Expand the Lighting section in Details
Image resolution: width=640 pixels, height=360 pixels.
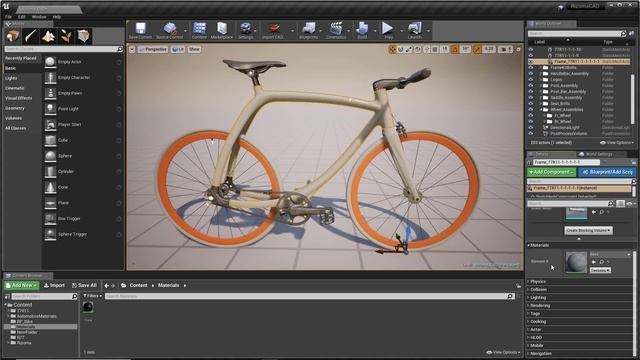[529, 298]
